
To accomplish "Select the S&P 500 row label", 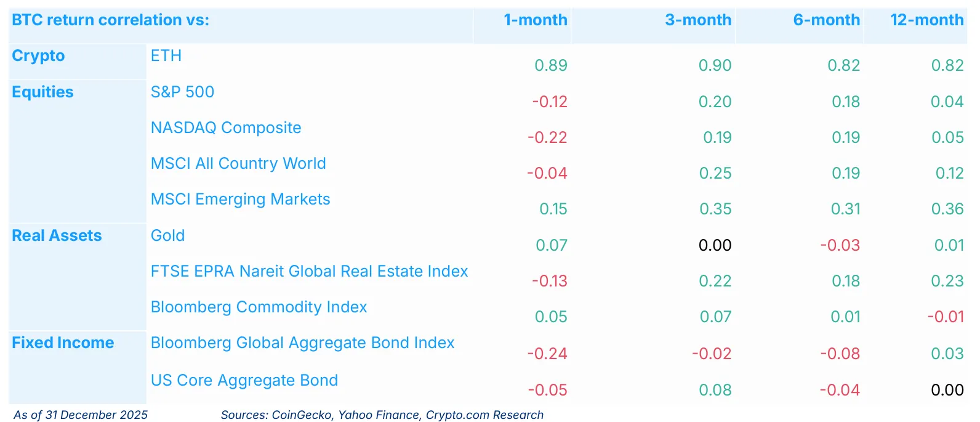I will (x=182, y=92).
